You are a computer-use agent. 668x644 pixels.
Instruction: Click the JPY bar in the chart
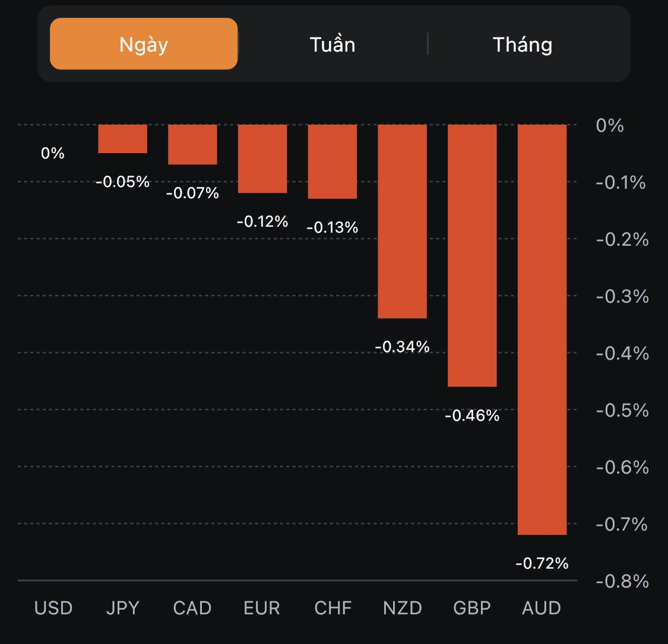pos(122,139)
